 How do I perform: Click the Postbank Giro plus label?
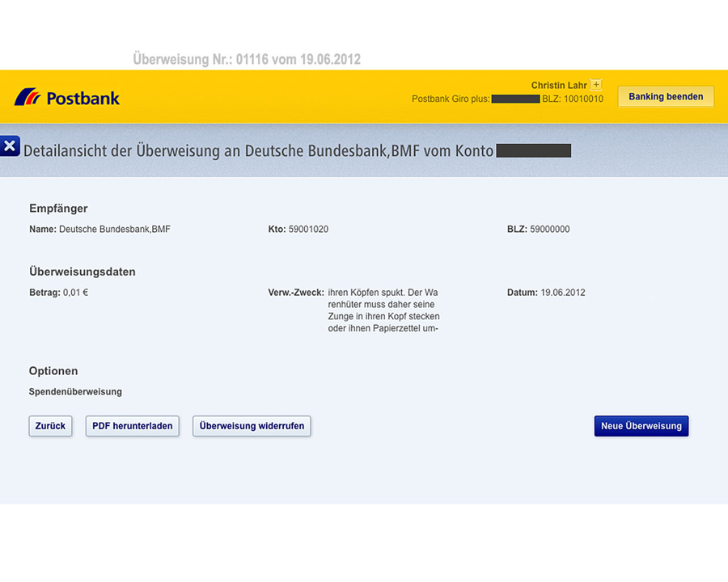point(451,99)
